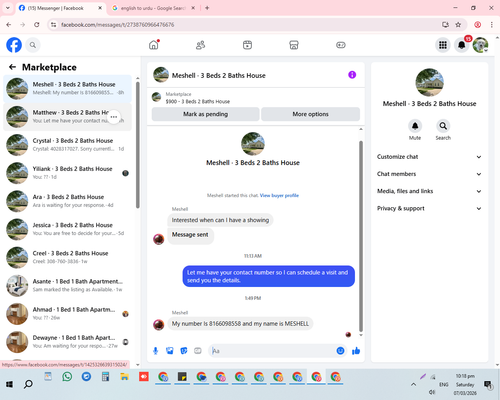Open the emoji picker in message box
Viewport: 500px width, 400px height.
(x=340, y=351)
